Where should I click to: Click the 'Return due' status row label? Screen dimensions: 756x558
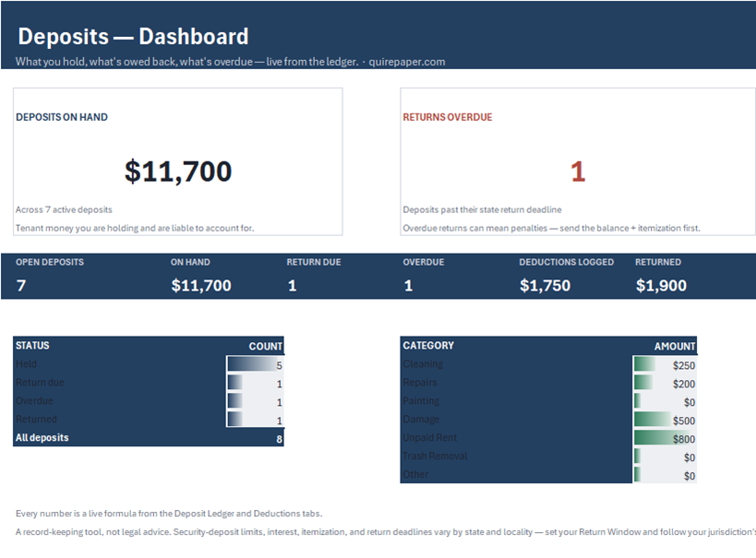point(40,382)
